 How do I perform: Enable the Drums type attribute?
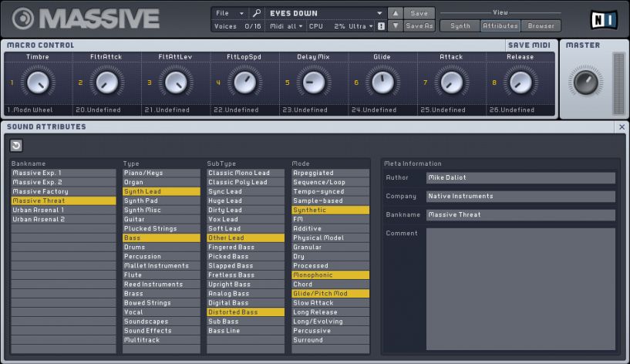tap(161, 247)
